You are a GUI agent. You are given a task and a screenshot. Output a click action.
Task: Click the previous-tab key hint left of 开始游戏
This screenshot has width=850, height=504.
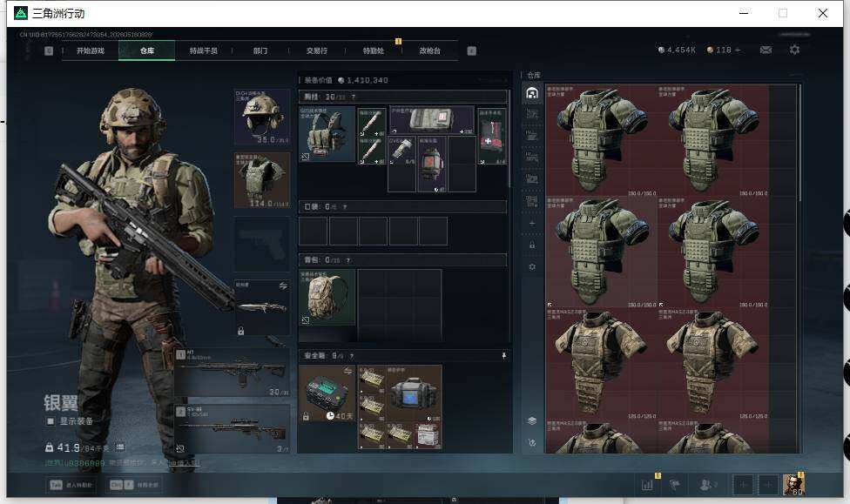tap(49, 51)
